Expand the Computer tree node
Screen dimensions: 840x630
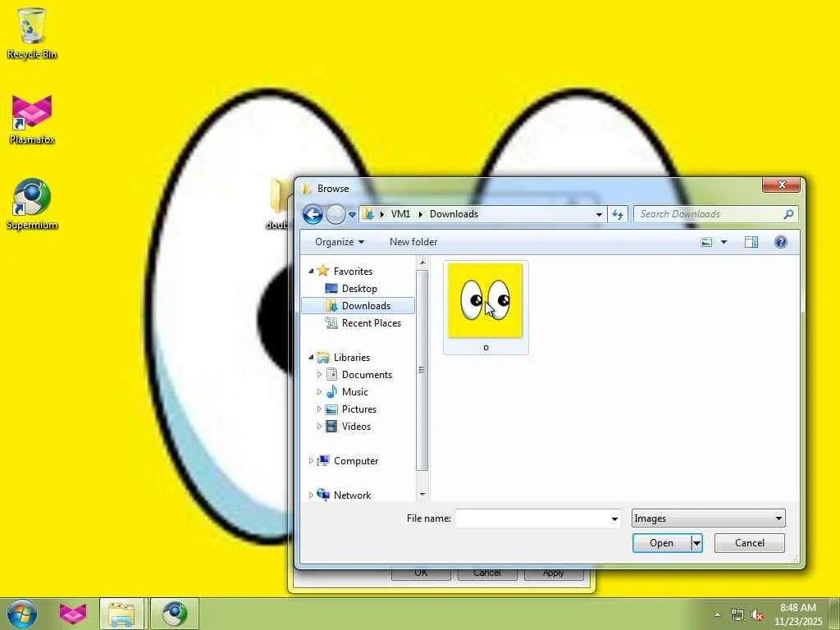pyautogui.click(x=311, y=461)
